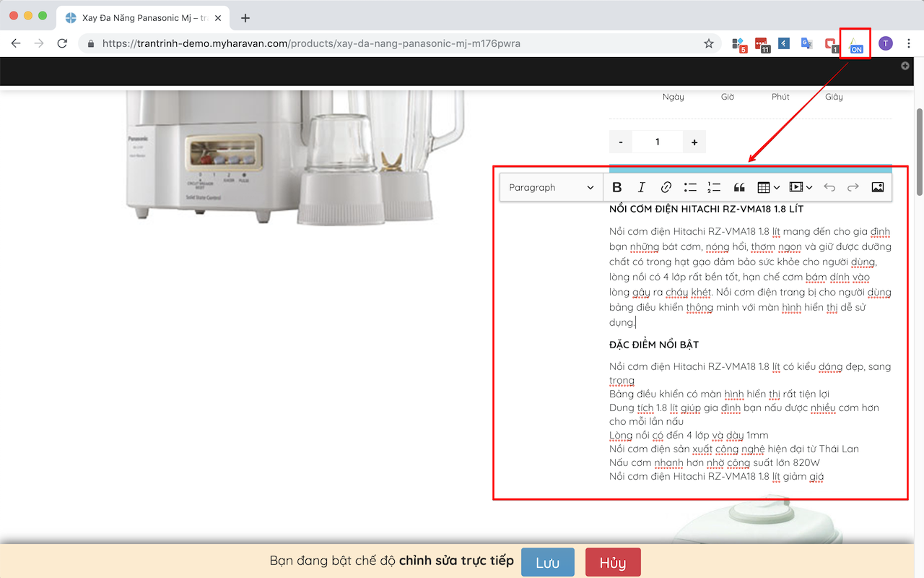This screenshot has width=924, height=578.
Task: Open the Google Translate extension
Action: [x=806, y=43]
